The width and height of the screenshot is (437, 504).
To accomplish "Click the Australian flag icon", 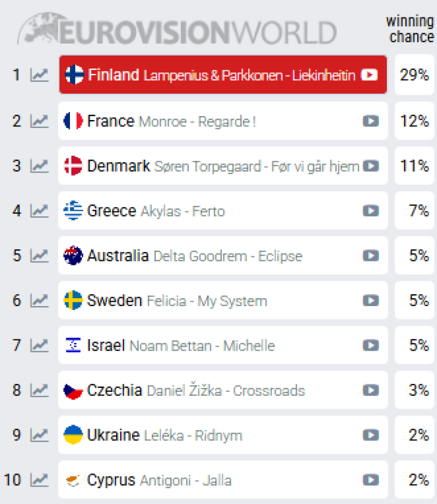I will [73, 255].
